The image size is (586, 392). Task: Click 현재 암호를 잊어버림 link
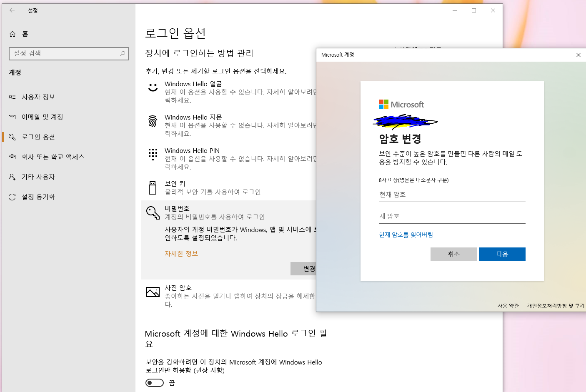[406, 235]
